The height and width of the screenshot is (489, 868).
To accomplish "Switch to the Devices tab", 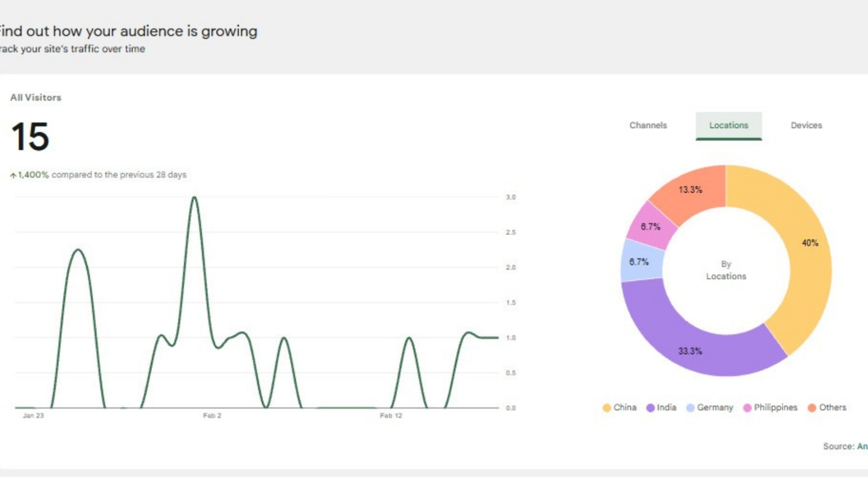I will [806, 125].
